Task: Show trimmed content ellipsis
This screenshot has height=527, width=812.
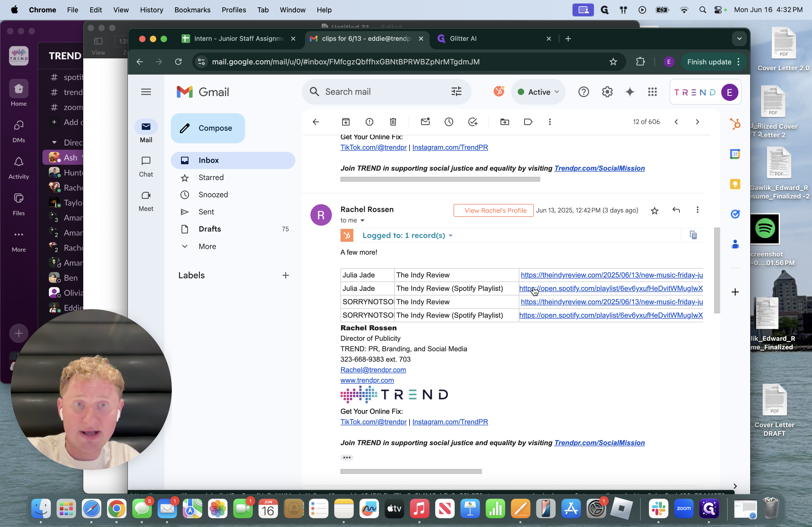Action: point(347,458)
